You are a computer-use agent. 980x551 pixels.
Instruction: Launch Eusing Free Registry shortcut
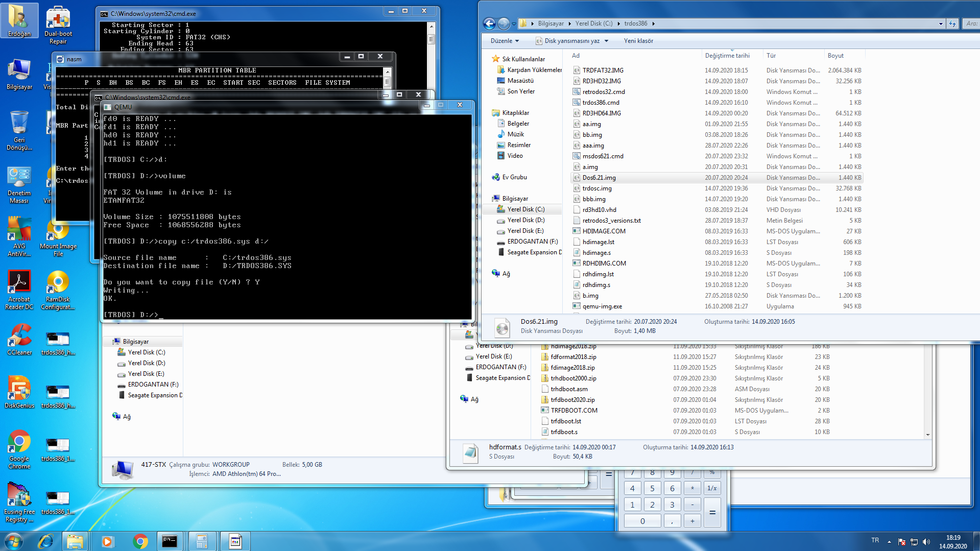[x=19, y=502]
